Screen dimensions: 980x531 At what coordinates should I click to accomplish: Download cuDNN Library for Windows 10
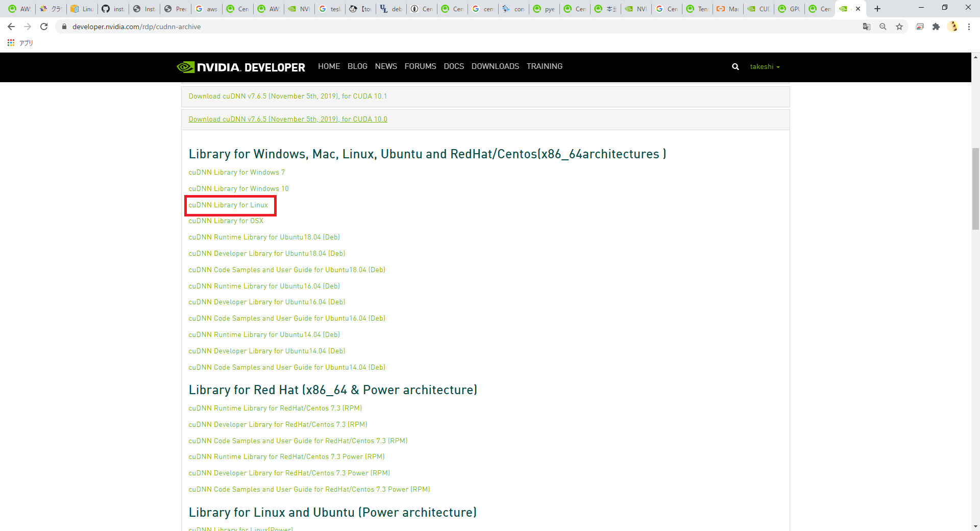[x=238, y=189]
